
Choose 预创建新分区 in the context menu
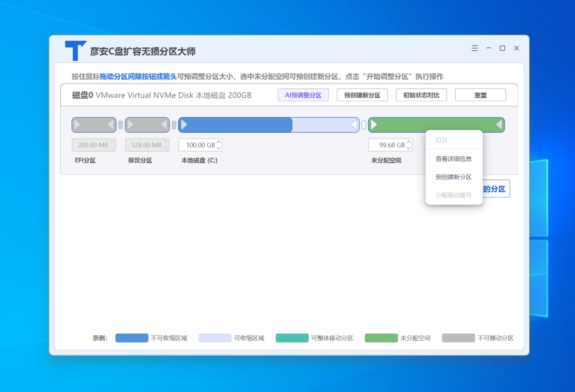(x=454, y=177)
